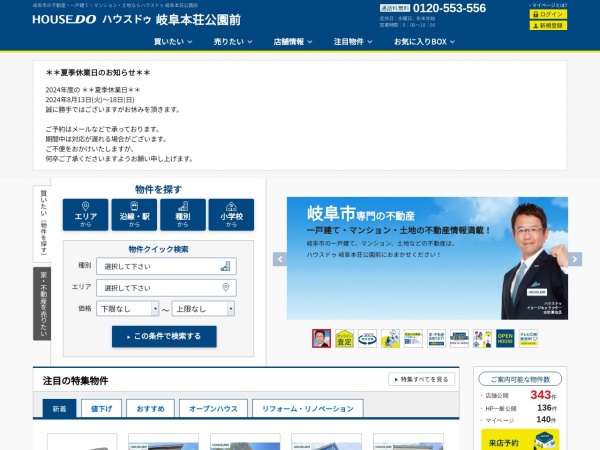Expand the 買いたい menu

point(173,42)
